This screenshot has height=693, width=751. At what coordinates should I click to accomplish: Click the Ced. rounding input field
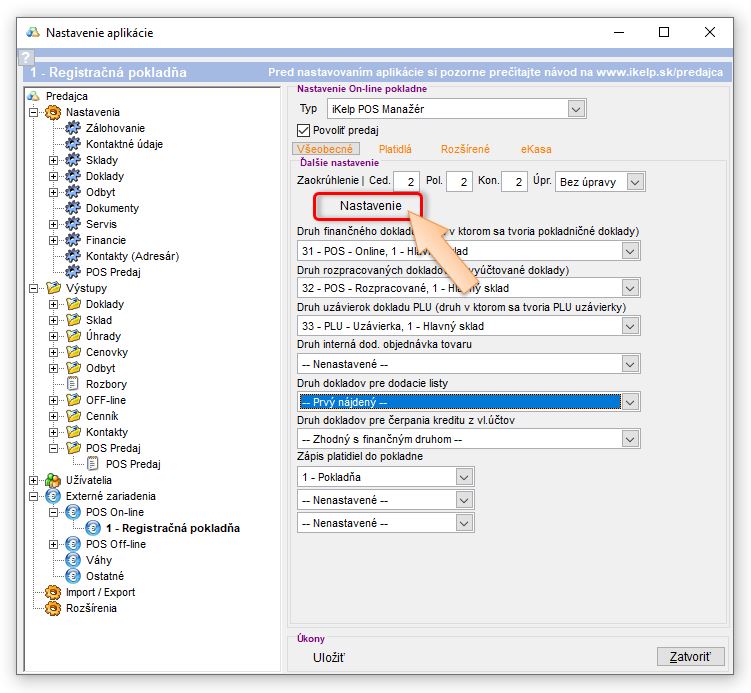tap(406, 182)
